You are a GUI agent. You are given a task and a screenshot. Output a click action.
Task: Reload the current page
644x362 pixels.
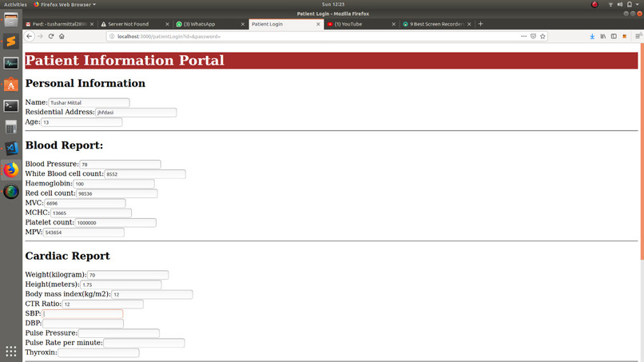point(51,36)
